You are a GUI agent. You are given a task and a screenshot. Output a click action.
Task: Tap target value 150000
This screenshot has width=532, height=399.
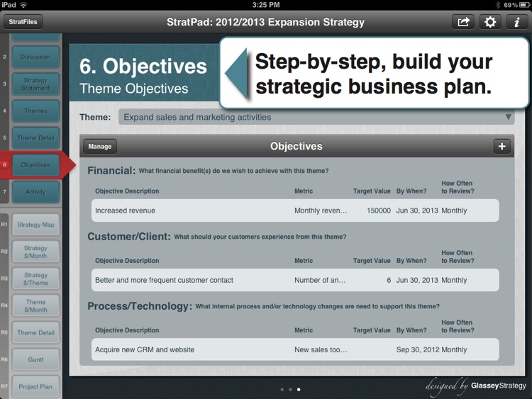pos(379,210)
